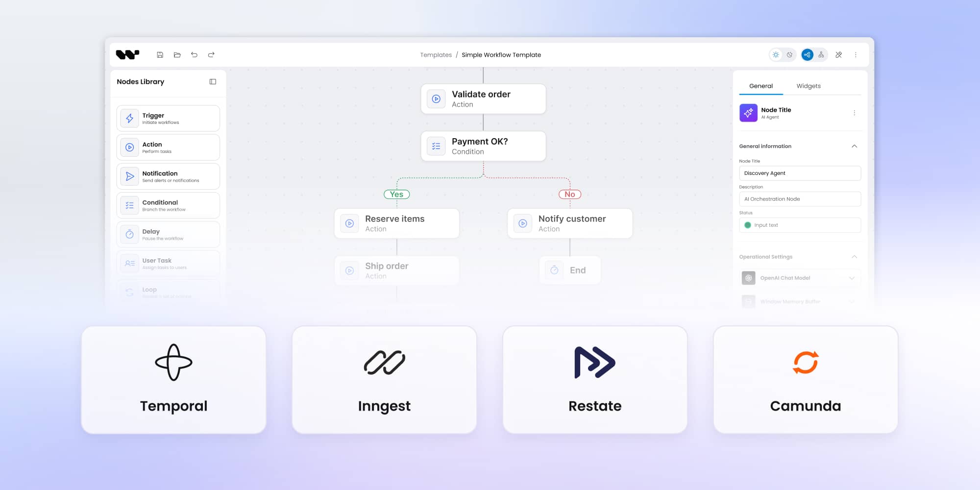Viewport: 980px width, 490px height.
Task: Enable horizontal flow layout view
Action: tap(807, 55)
